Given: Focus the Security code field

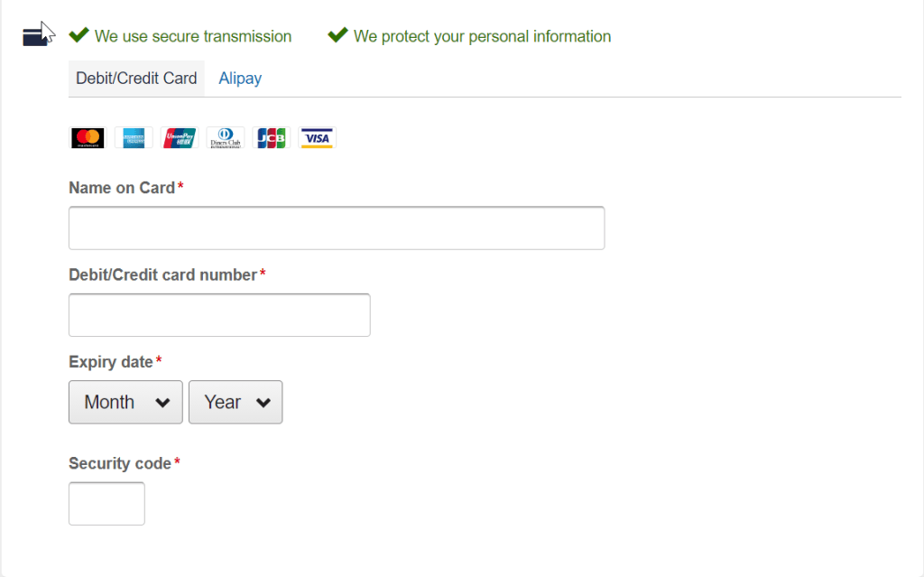Looking at the screenshot, I should click(x=106, y=504).
